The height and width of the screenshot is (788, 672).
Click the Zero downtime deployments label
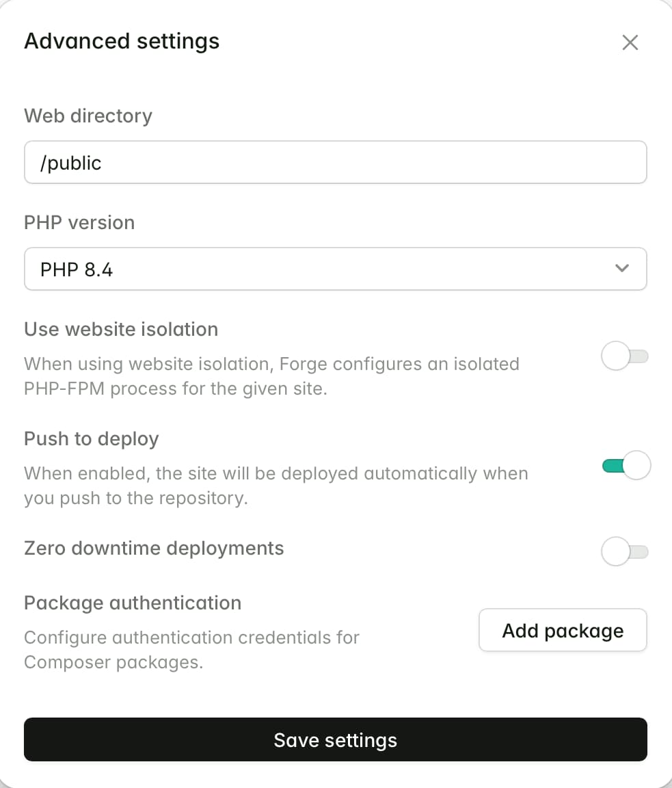point(154,548)
